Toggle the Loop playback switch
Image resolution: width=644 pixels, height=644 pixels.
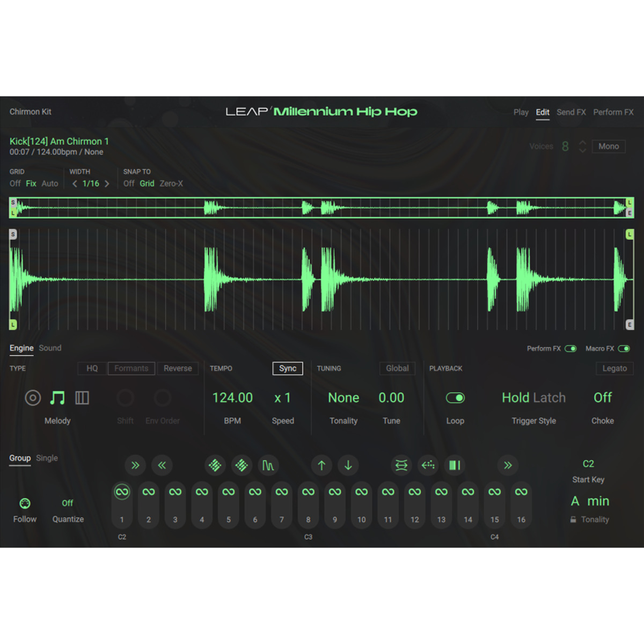tap(455, 398)
